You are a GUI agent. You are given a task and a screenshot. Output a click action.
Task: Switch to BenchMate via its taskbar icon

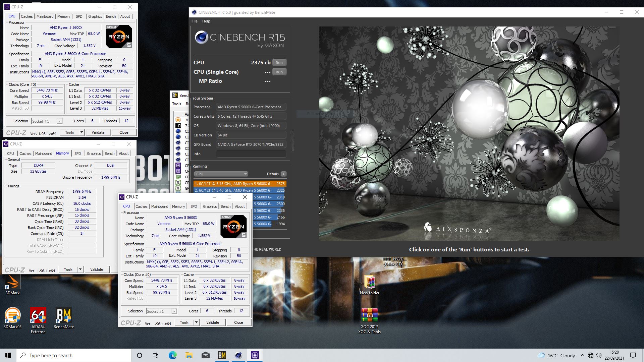[222, 355]
